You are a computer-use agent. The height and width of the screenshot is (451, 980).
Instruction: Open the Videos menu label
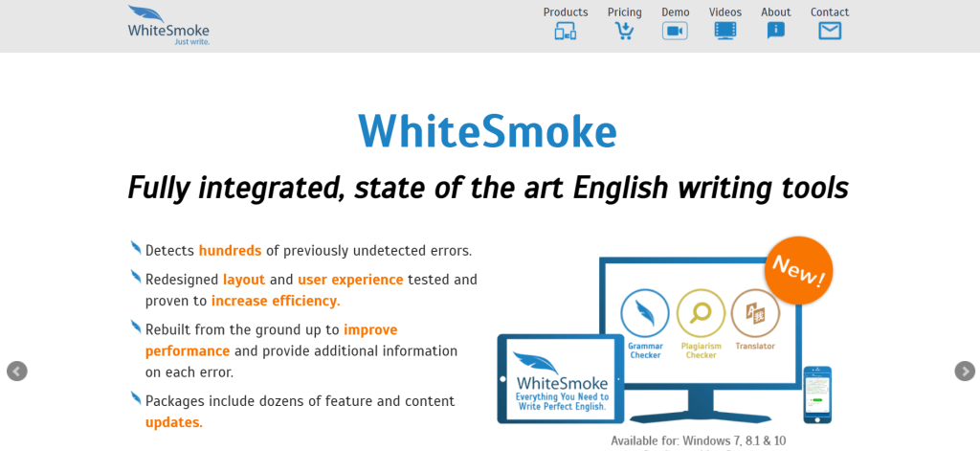click(725, 11)
